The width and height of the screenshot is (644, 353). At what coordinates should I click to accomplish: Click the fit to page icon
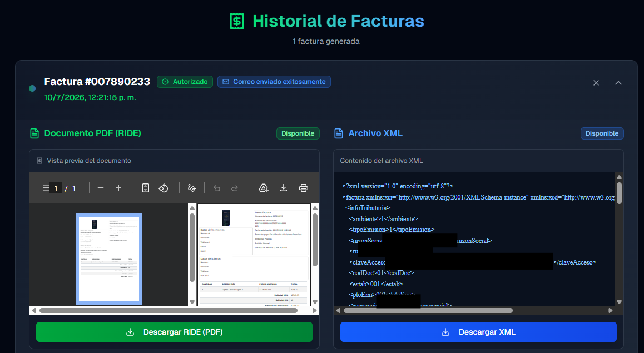145,188
